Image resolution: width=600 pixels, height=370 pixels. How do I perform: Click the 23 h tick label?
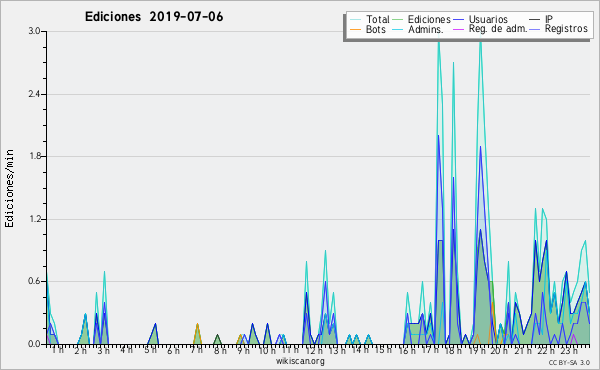569,350
